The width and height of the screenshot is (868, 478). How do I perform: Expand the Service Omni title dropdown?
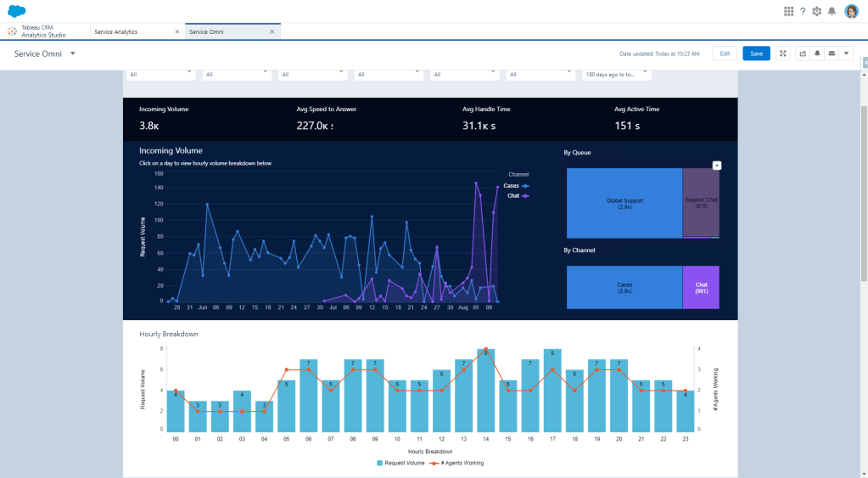point(73,53)
